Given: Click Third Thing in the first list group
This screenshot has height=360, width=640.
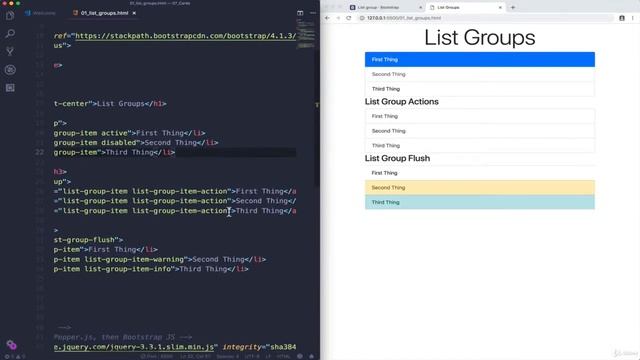Looking at the screenshot, I should 480,89.
